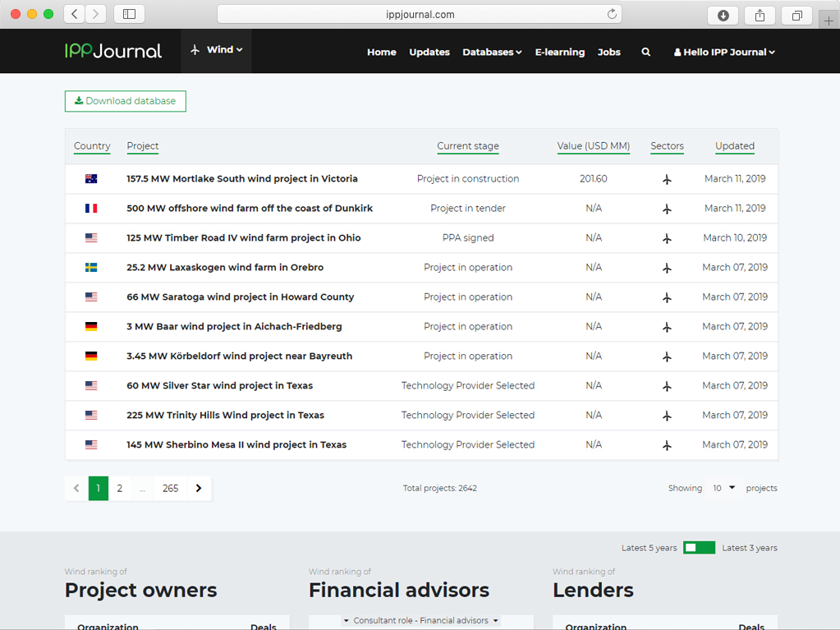Open 500 MW offshore Dunkirk project link
840x630 pixels.
[x=250, y=209]
